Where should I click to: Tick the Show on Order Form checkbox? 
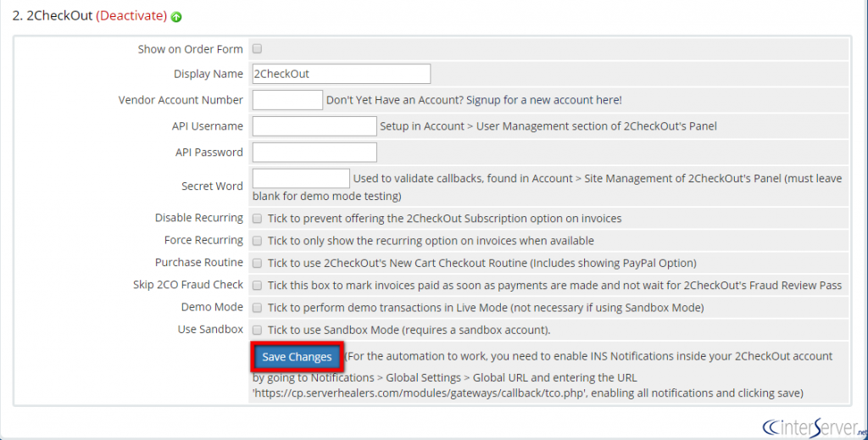[257, 48]
